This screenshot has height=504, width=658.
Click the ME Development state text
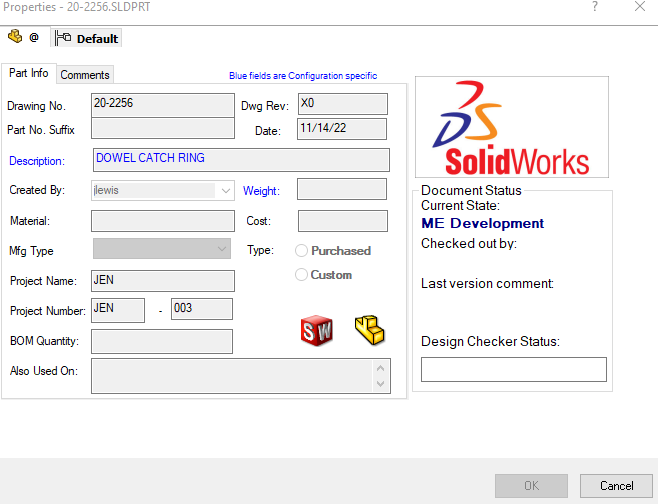(483, 223)
